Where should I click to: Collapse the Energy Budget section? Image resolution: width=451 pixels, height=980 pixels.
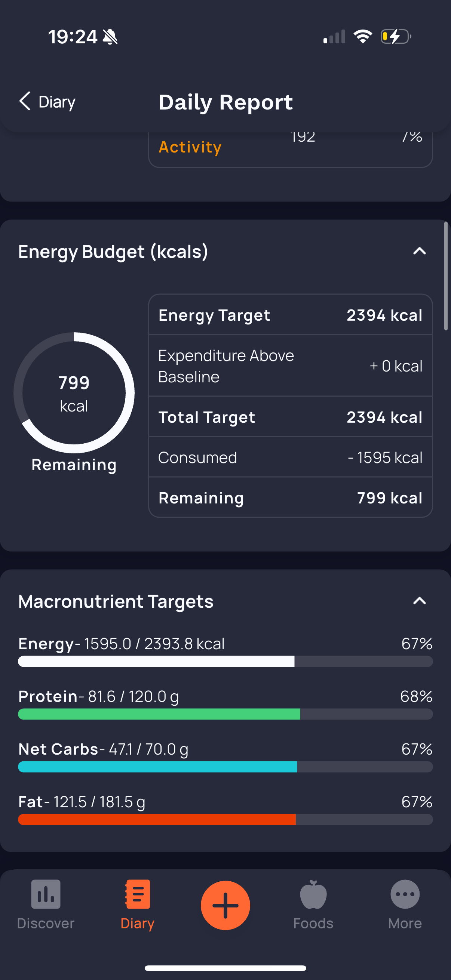tap(420, 251)
